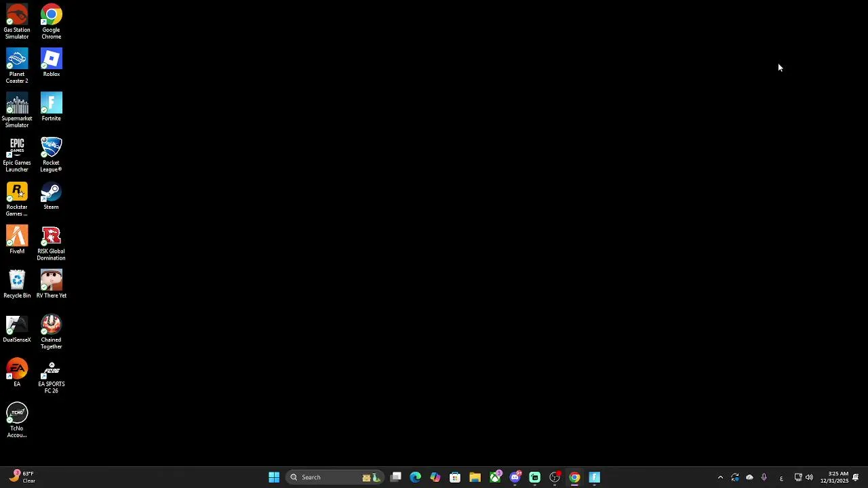Open the Xbox app on taskbar
This screenshot has width=868, height=488.
tap(495, 477)
